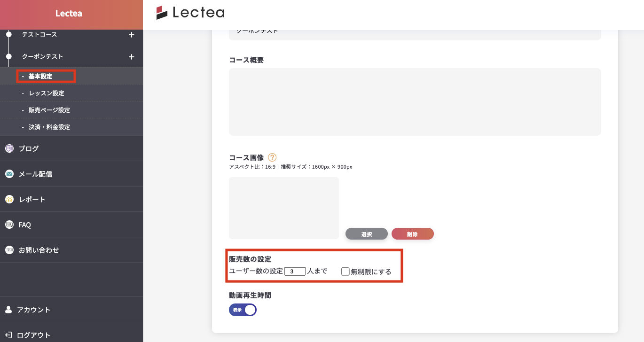Toggle the 動画再生時間 display switch

click(243, 310)
